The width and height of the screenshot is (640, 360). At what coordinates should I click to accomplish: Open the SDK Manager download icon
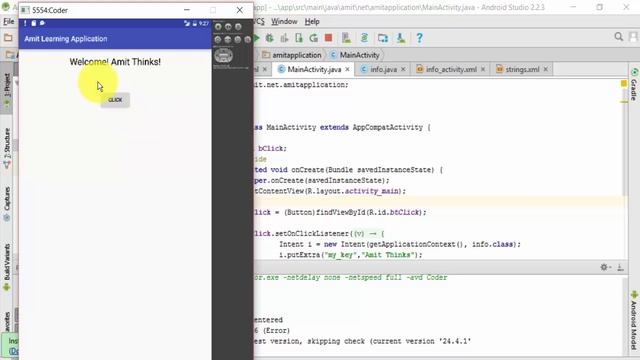click(x=401, y=38)
